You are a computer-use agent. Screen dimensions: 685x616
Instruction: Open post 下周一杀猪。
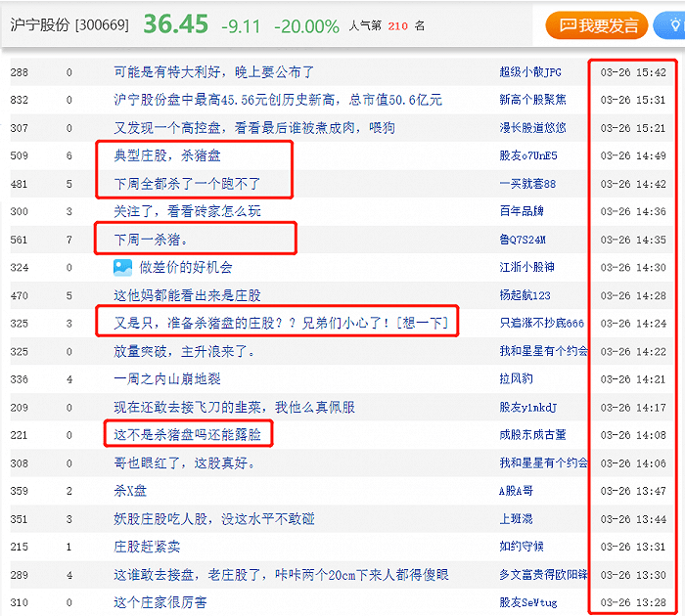coord(150,239)
